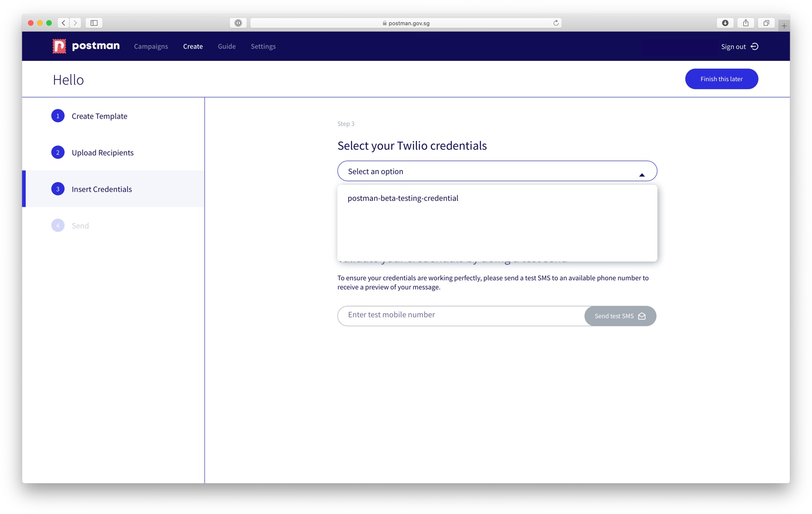Focus the test mobile number field

click(461, 315)
